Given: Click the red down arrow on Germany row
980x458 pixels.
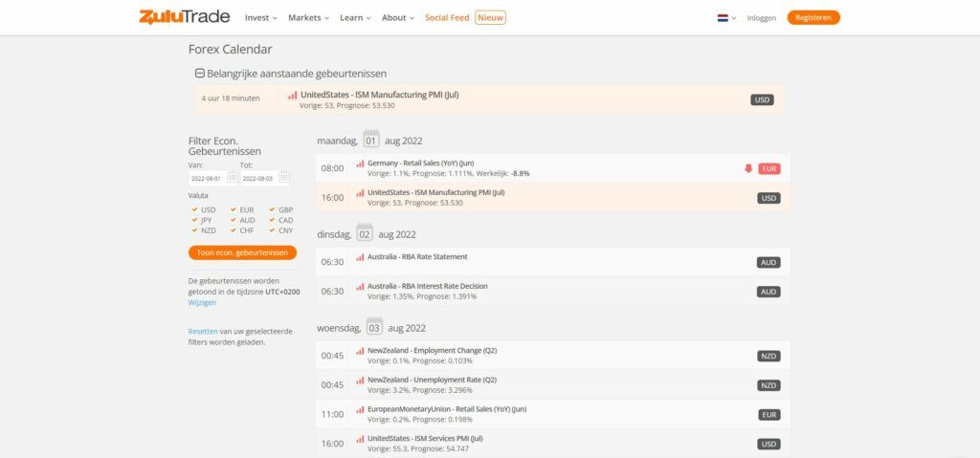Looking at the screenshot, I should point(748,168).
